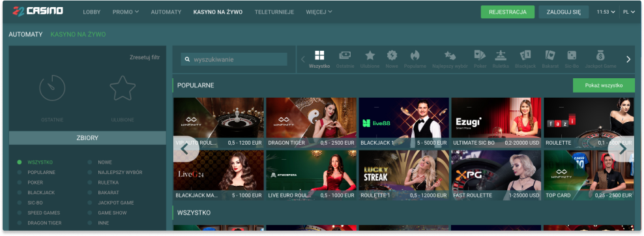Select the Nowe collection radio option

pos(89,162)
